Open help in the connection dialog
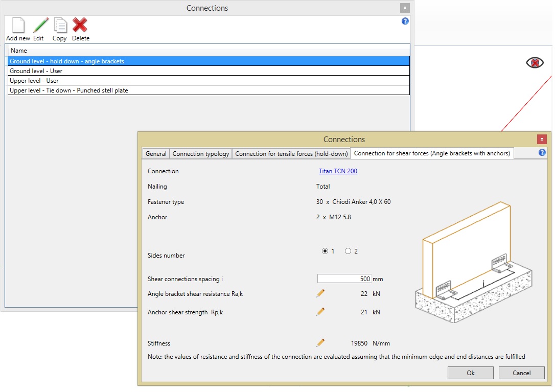This screenshot has height=392, width=555. click(x=542, y=153)
